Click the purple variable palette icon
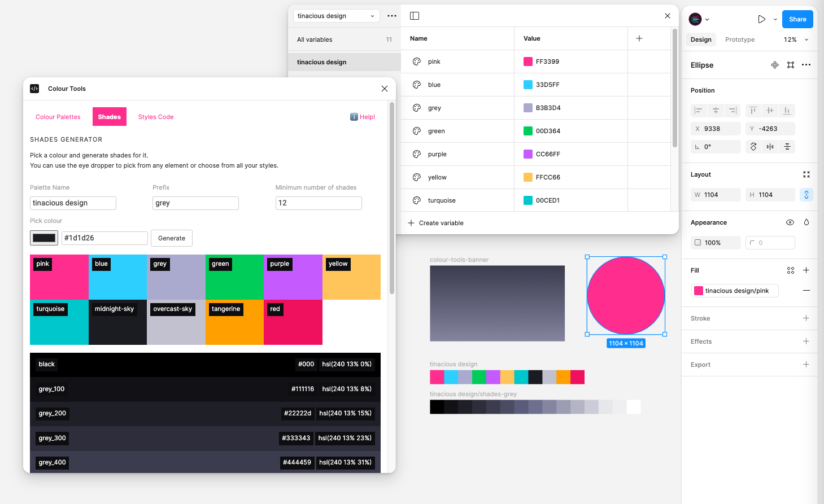This screenshot has height=504, width=824. click(x=417, y=154)
